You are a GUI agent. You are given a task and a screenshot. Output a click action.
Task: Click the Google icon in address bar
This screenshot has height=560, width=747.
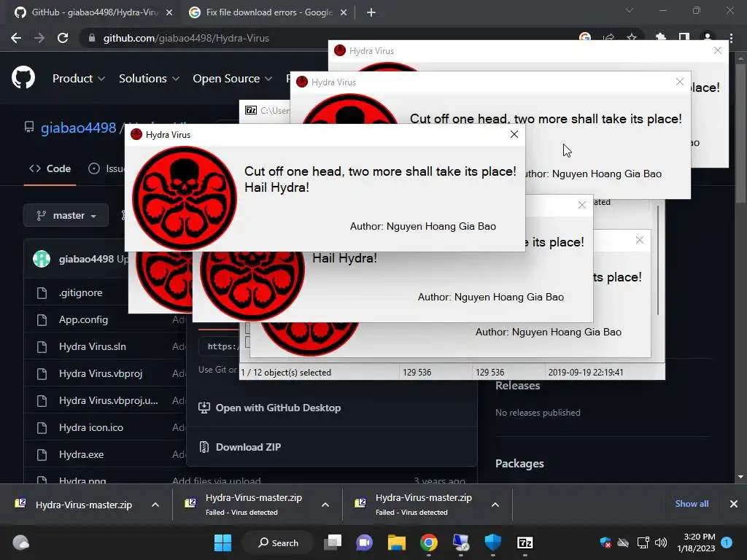585,37
